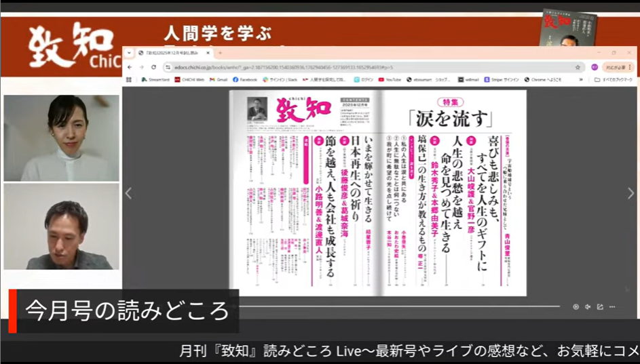Open the tab search dropdown arrow
The height and width of the screenshot is (364, 640).
[130, 53]
